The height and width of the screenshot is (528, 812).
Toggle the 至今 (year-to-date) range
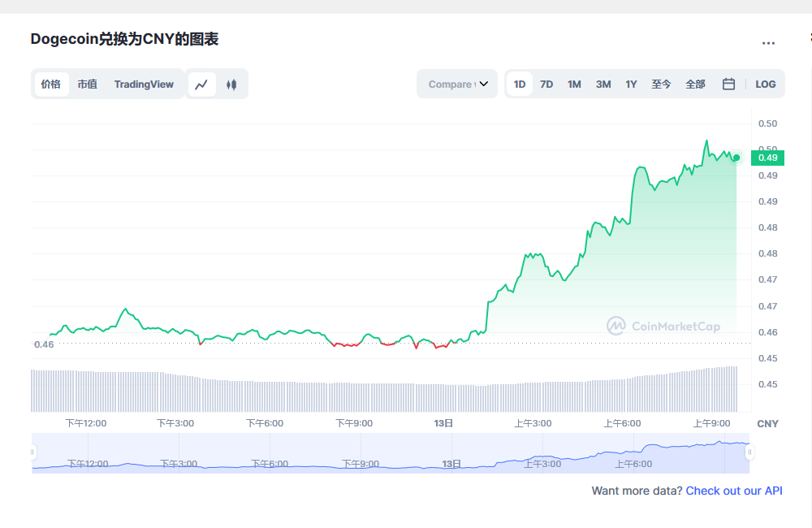tap(661, 84)
